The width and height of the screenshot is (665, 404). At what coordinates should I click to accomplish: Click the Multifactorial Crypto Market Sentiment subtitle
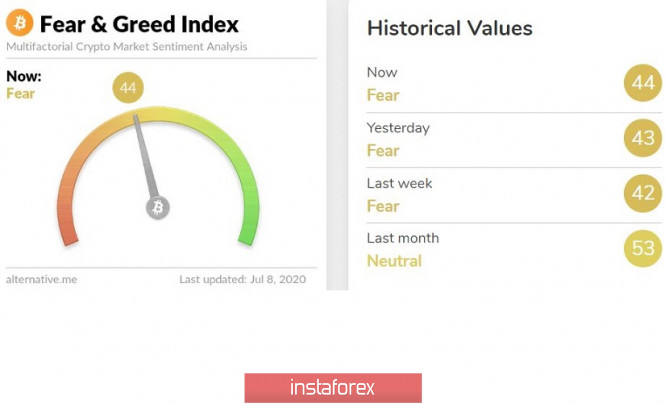(126, 47)
